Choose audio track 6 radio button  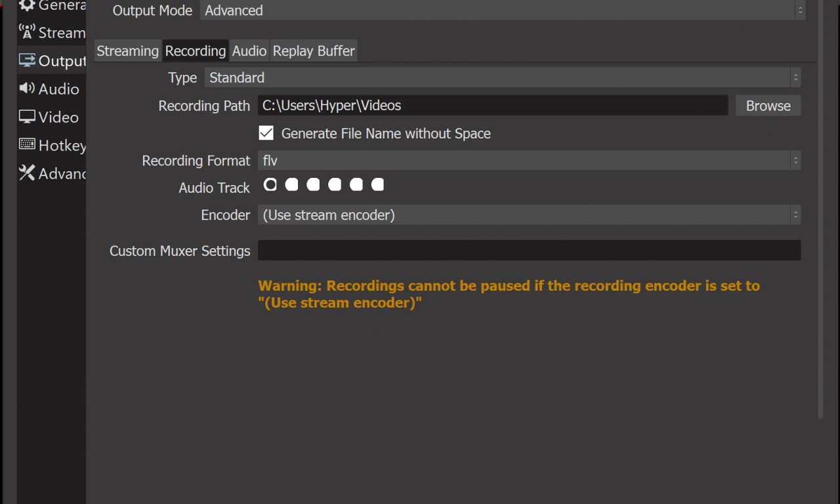377,185
